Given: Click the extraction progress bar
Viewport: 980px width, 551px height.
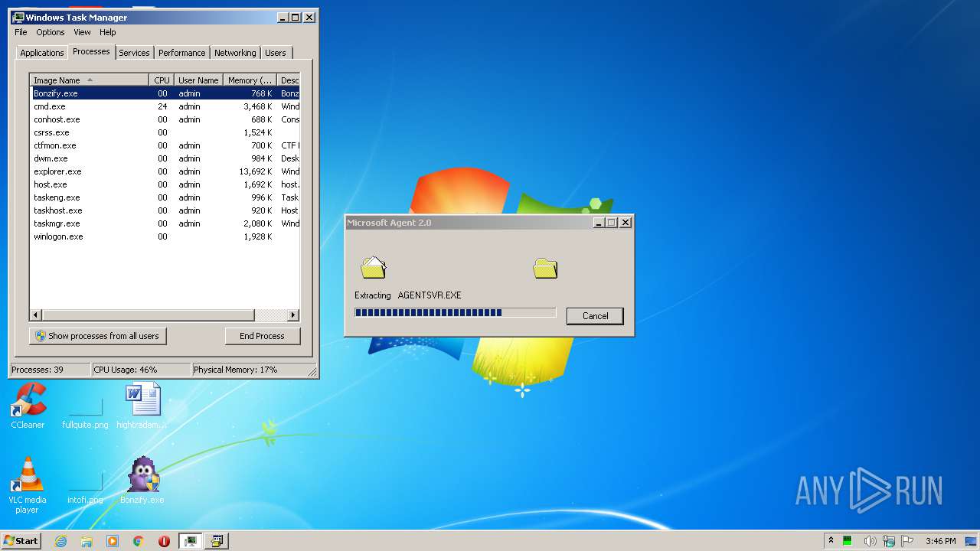Looking at the screenshot, I should pyautogui.click(x=455, y=312).
